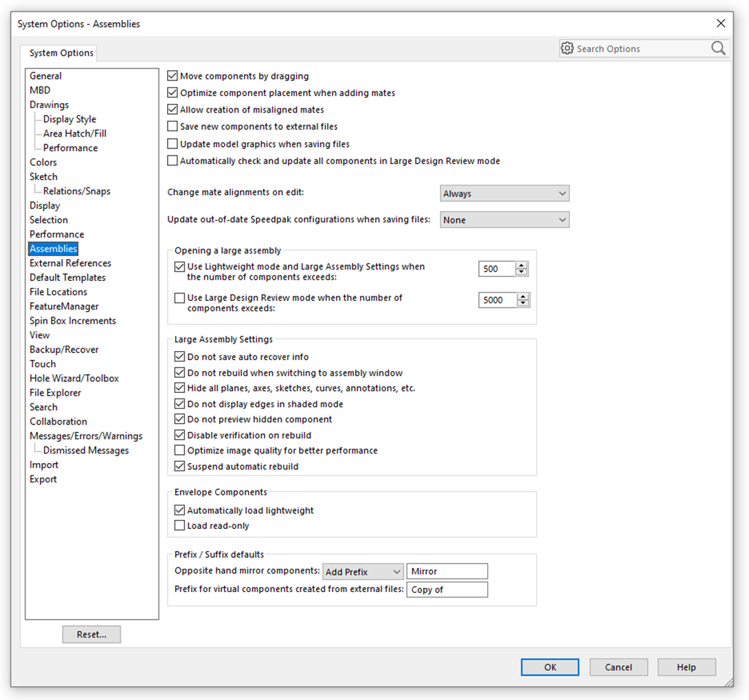This screenshot has width=749, height=700.
Task: Click the Help button
Action: point(686,667)
